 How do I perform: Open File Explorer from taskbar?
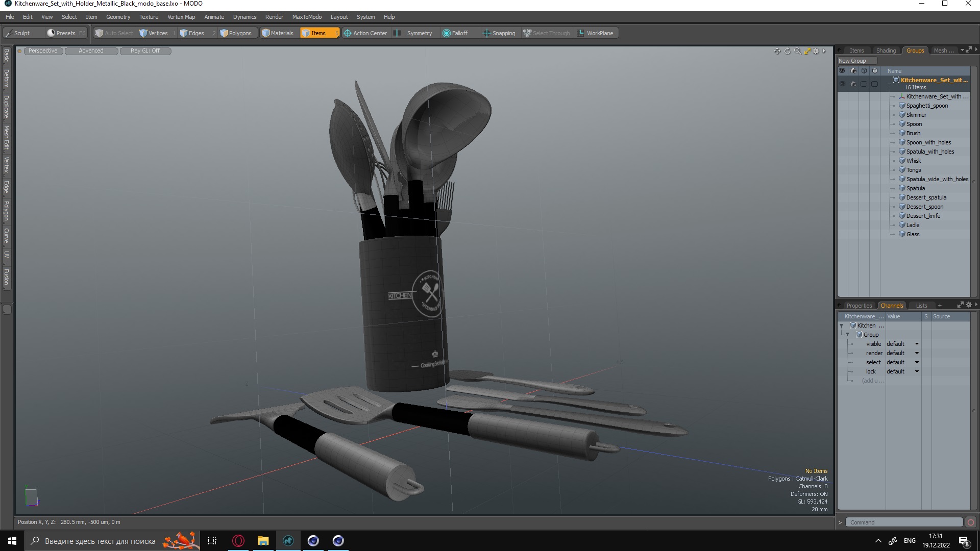(263, 541)
